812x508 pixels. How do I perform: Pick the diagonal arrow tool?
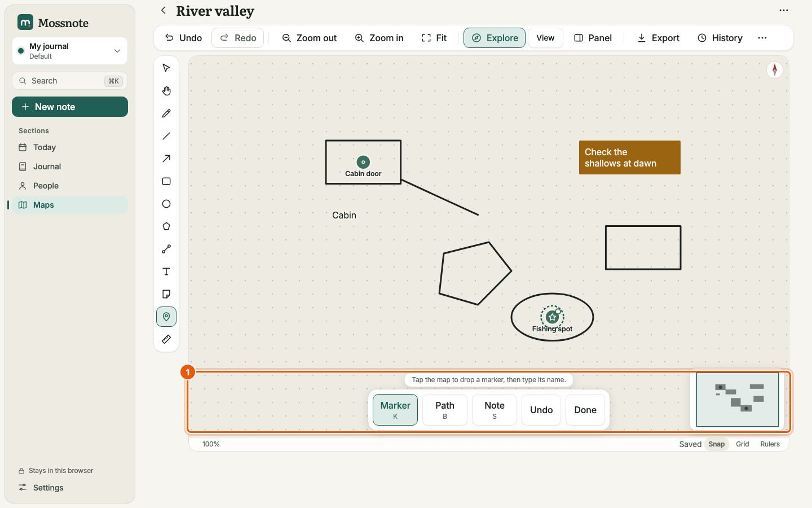(166, 159)
